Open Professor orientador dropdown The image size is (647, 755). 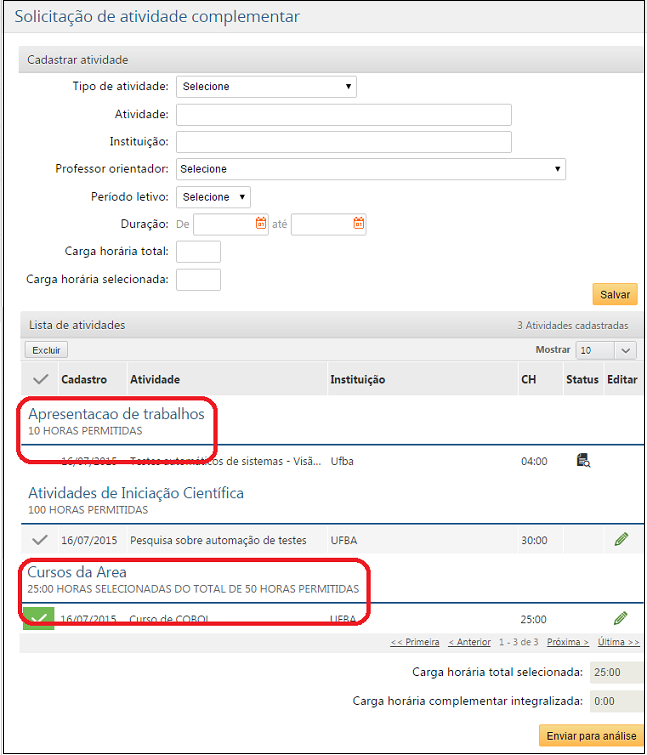(x=371, y=169)
